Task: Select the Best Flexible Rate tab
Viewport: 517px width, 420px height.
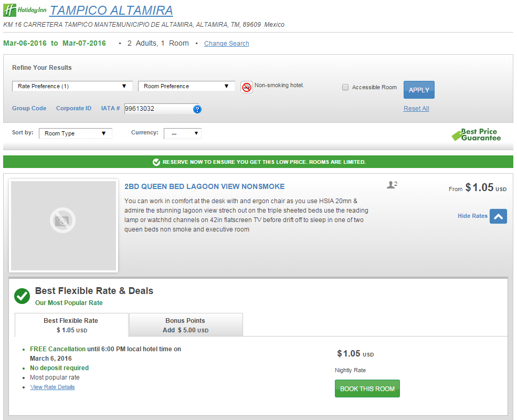Action: pos(71,325)
